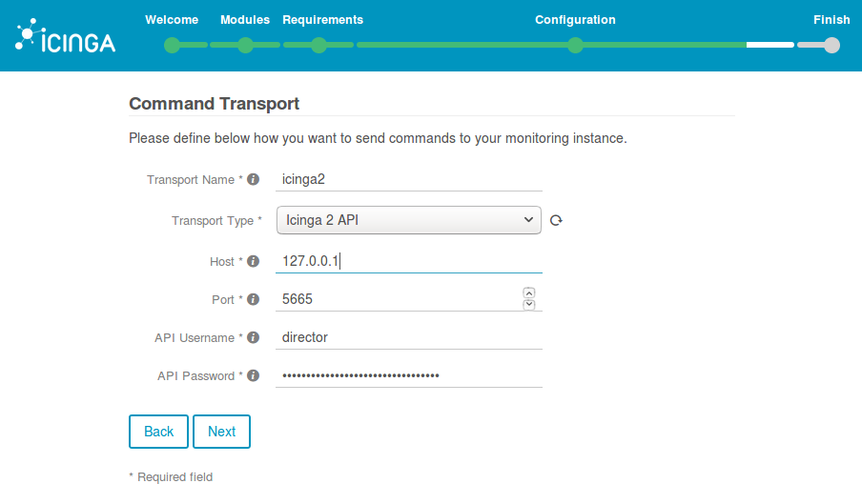Go to the Welcome wizard step
The image size is (862, 504).
pos(172,45)
